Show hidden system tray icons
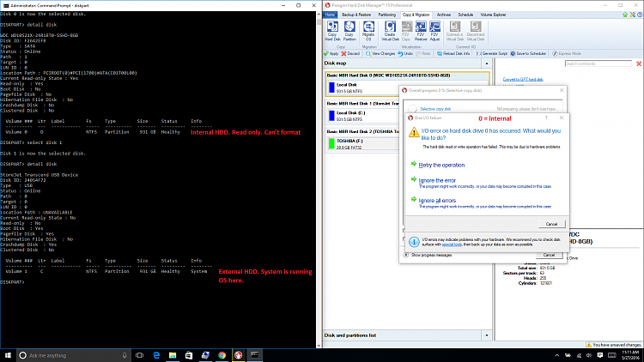644x362 pixels. (557, 355)
